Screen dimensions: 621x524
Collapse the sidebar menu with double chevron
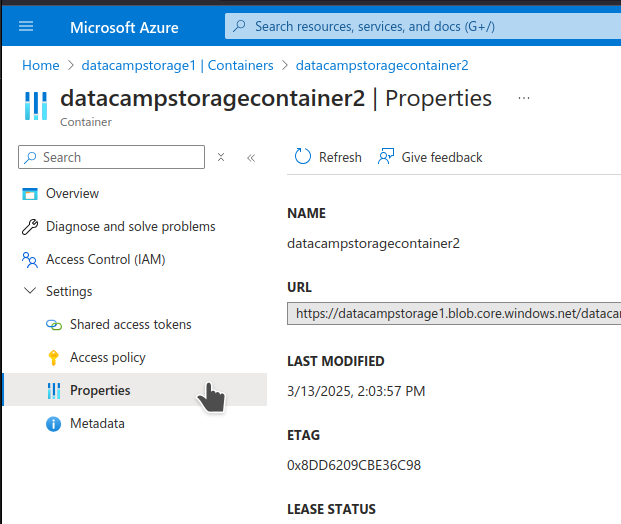(250, 158)
